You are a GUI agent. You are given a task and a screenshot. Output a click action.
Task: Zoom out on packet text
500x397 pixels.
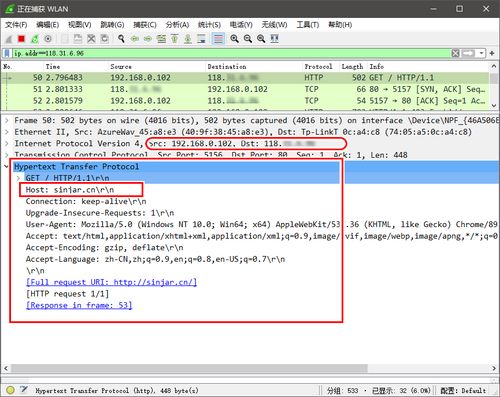248,39
